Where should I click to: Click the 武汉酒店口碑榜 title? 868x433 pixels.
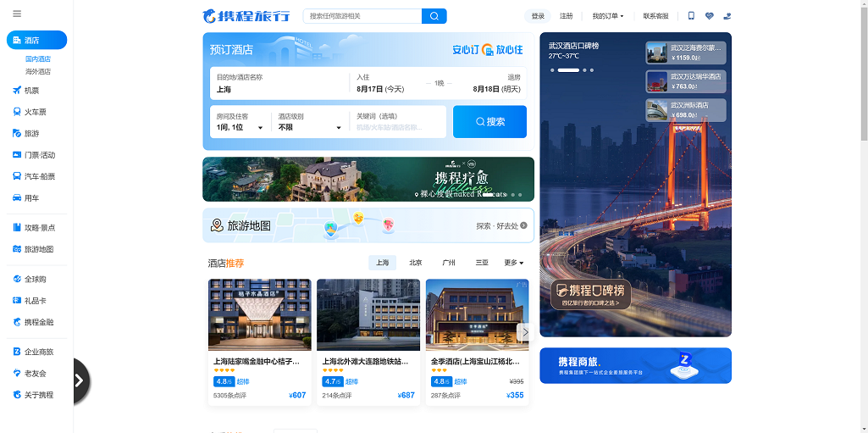click(x=573, y=46)
